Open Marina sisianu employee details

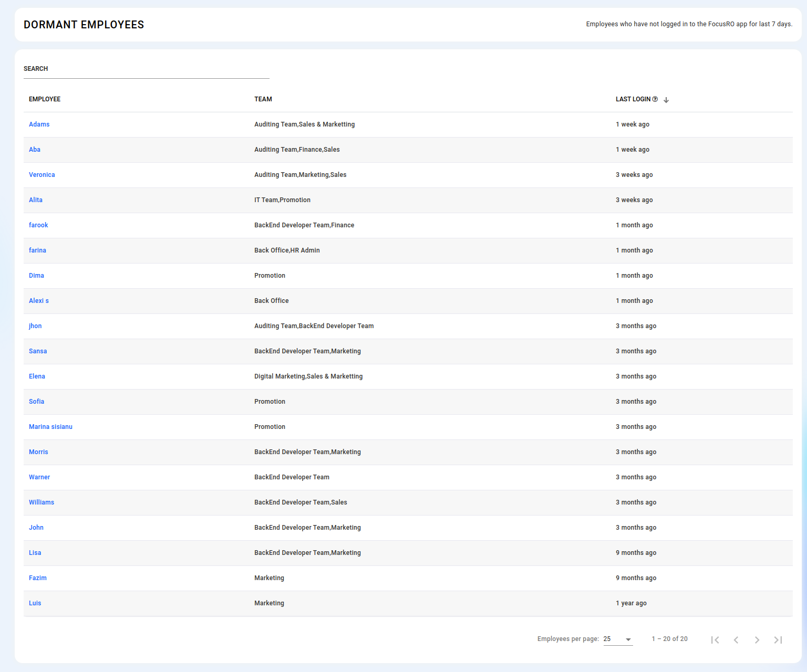[50, 427]
